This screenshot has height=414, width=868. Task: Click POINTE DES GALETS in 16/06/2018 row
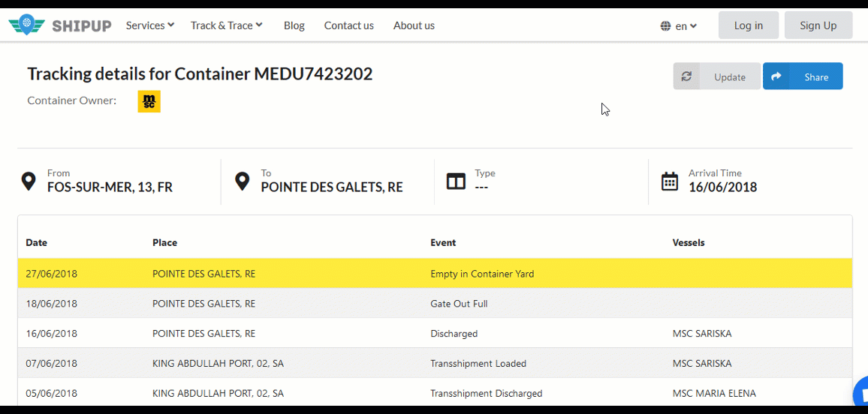[203, 333]
